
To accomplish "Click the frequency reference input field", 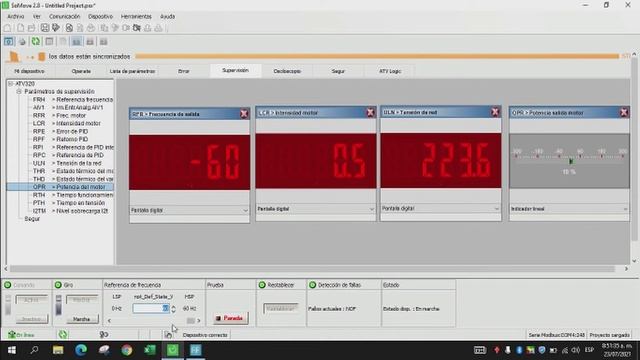I will point(151,309).
